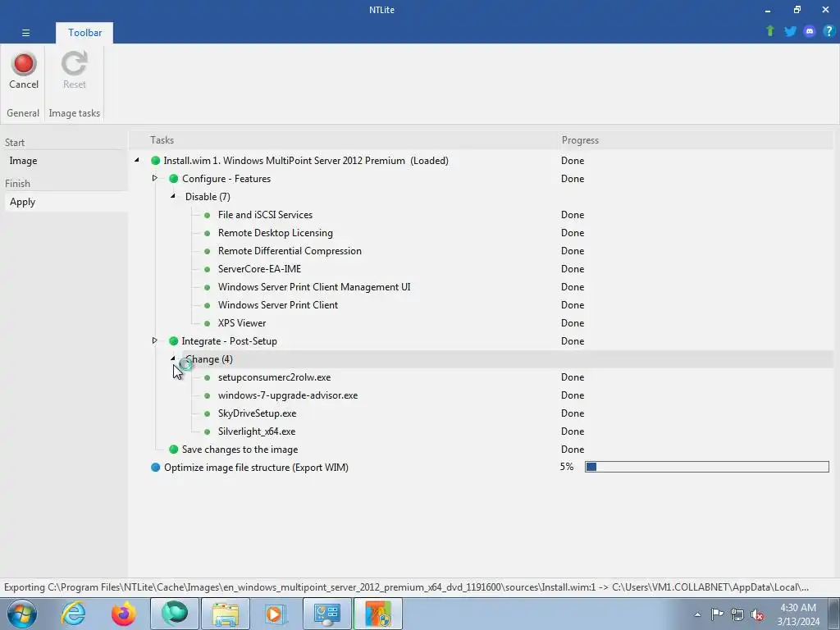Click the red Cancel button
This screenshot has height=630, width=840.
(24, 71)
